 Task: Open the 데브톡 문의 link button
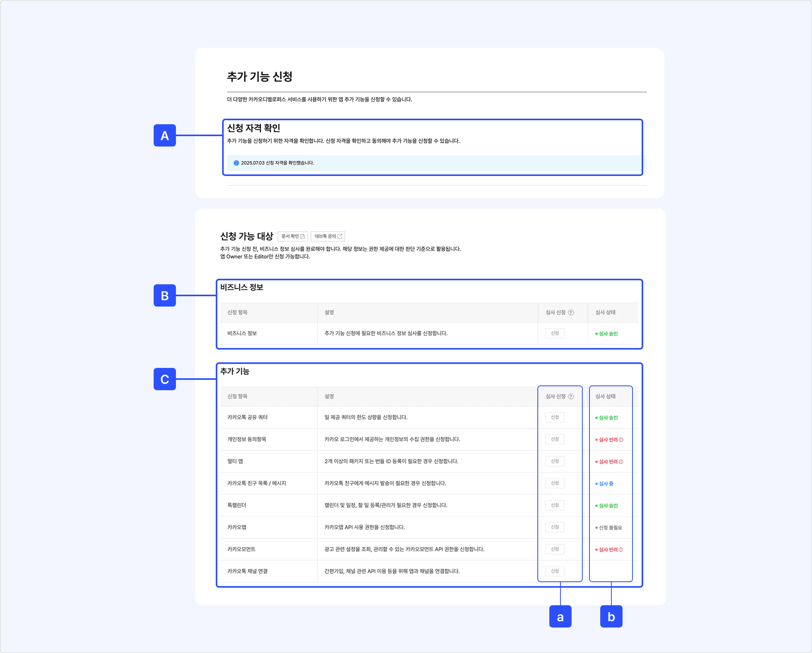pos(327,237)
